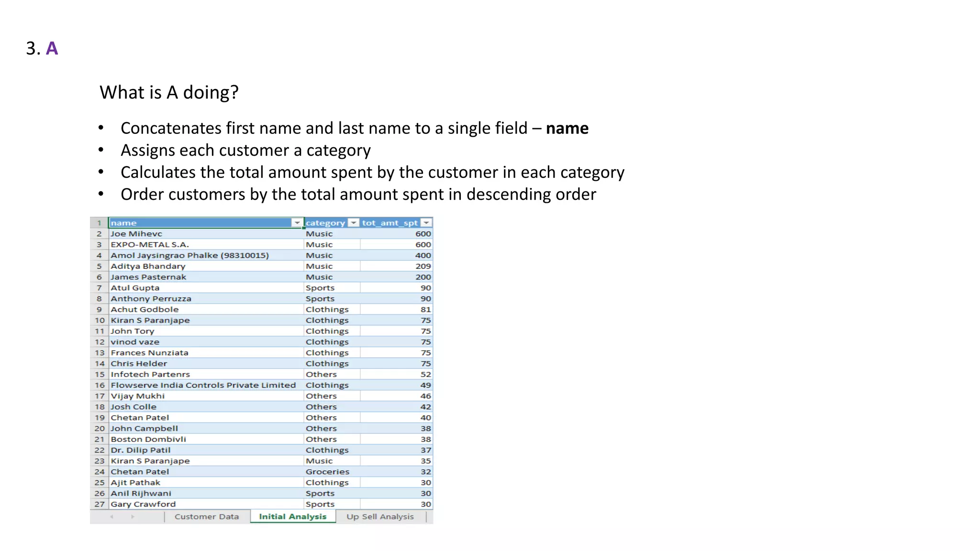Select Others category in Infotech Partenrs row
980x551 pixels.
coord(332,375)
